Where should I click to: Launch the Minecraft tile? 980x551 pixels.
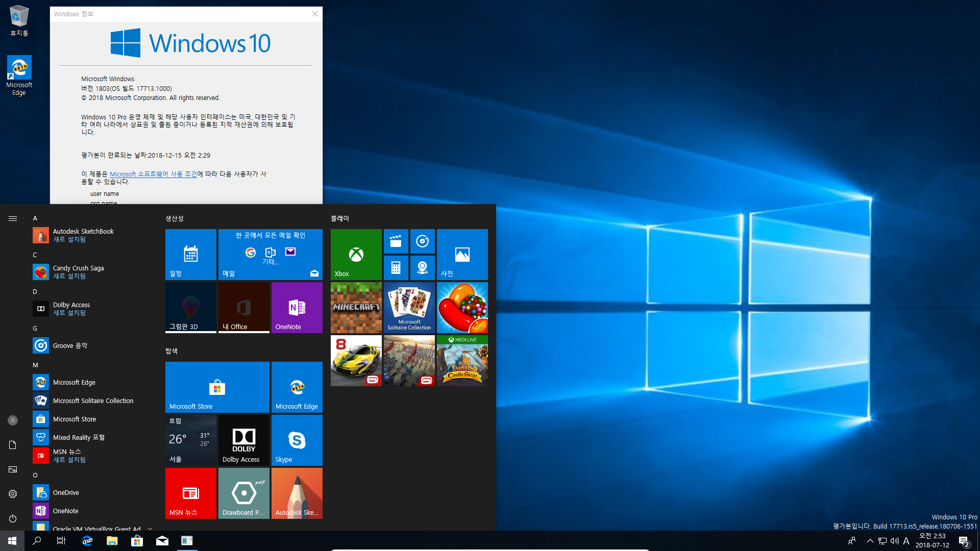coord(356,308)
